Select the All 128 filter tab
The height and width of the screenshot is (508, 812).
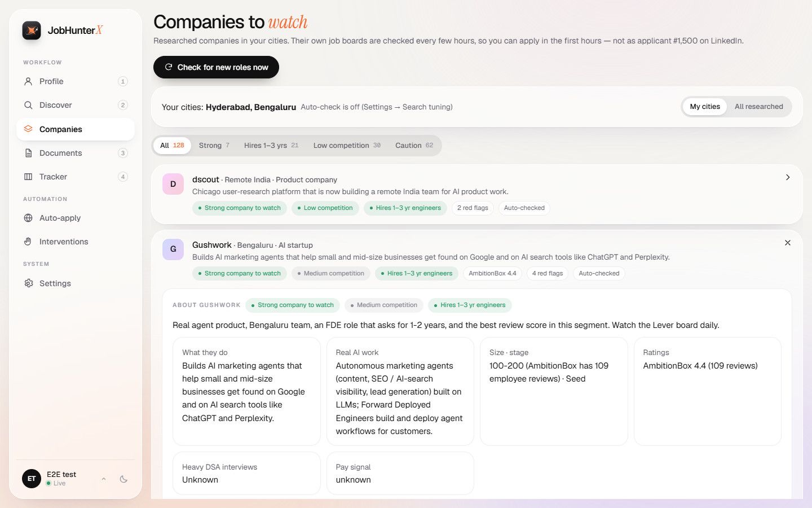pyautogui.click(x=172, y=146)
